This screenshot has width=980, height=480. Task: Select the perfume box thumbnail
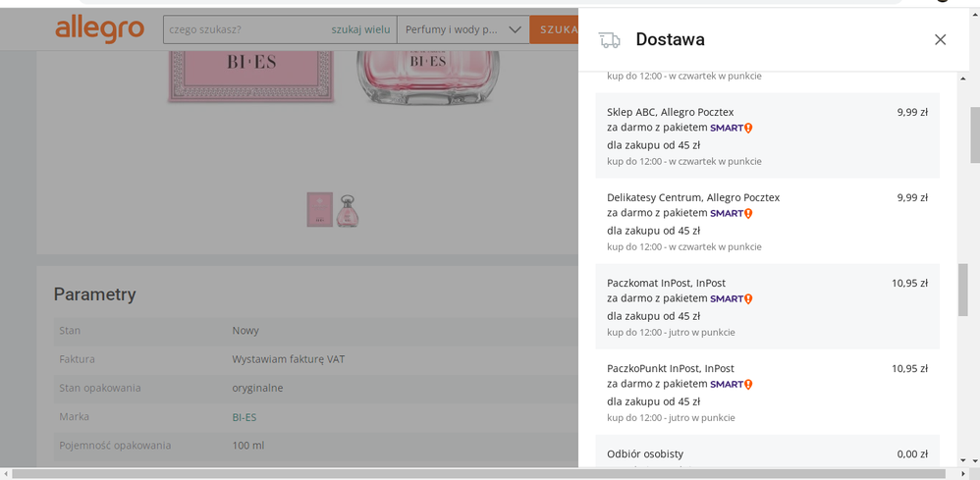coord(319,209)
